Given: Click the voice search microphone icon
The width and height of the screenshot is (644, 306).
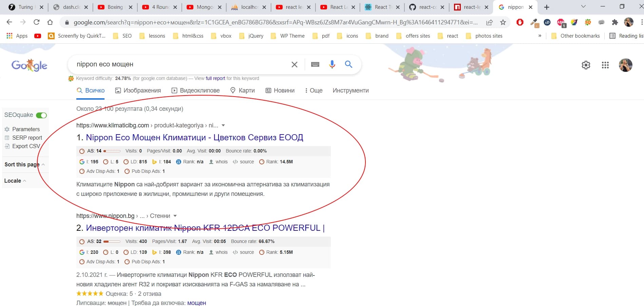Looking at the screenshot, I should [332, 64].
